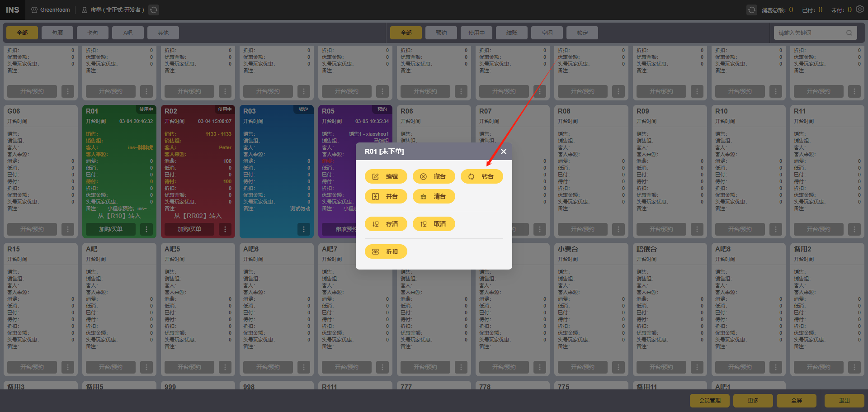Select the 包厢 tab
The width and height of the screenshot is (868, 412).
click(57, 33)
